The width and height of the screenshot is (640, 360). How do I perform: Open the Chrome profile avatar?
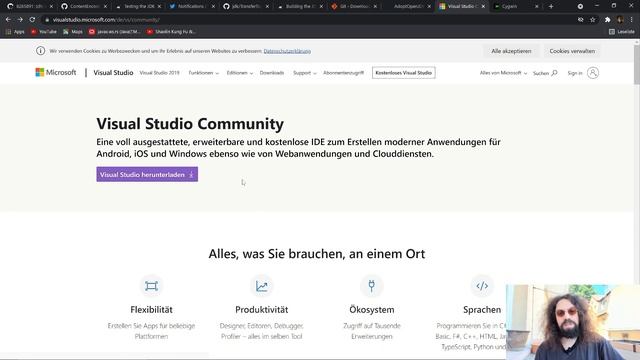(x=620, y=20)
